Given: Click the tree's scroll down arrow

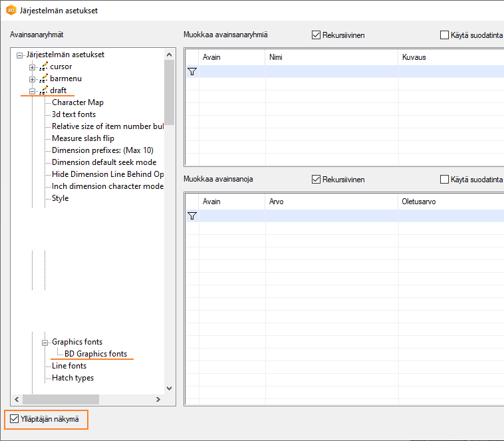Looking at the screenshot, I should click(x=169, y=388).
